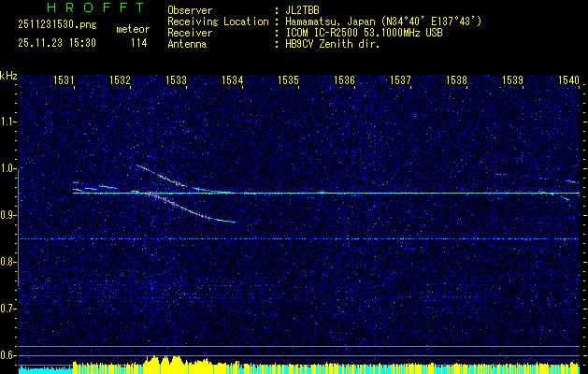588x374 pixels.
Task: Click the HROFFT title text
Action: (x=82, y=8)
